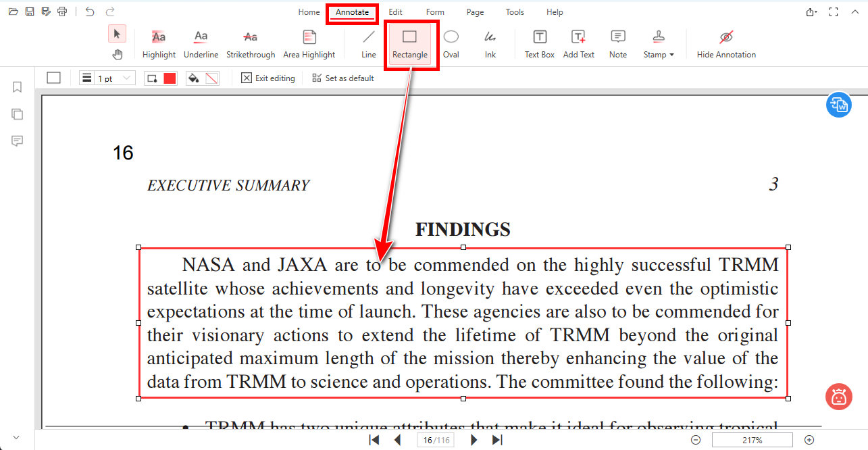The image size is (868, 450).
Task: Add a Note comment
Action: point(618,45)
